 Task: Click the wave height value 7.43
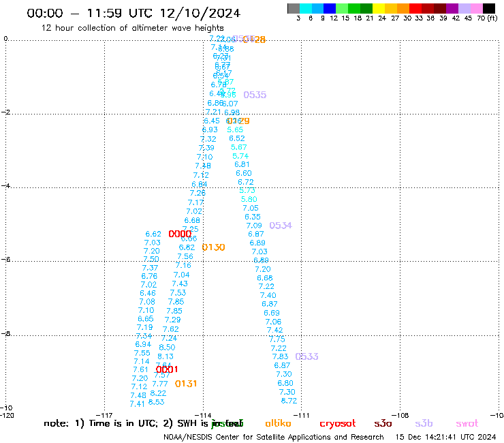click(180, 284)
